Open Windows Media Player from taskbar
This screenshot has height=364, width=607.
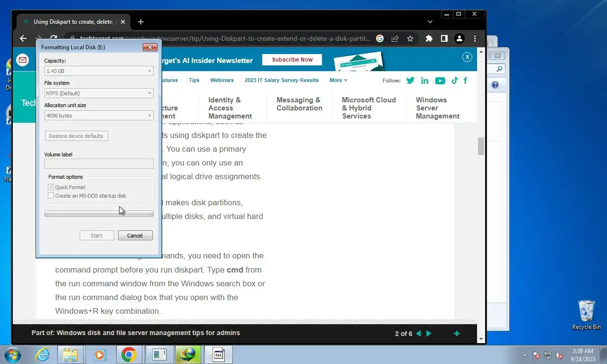click(x=100, y=355)
